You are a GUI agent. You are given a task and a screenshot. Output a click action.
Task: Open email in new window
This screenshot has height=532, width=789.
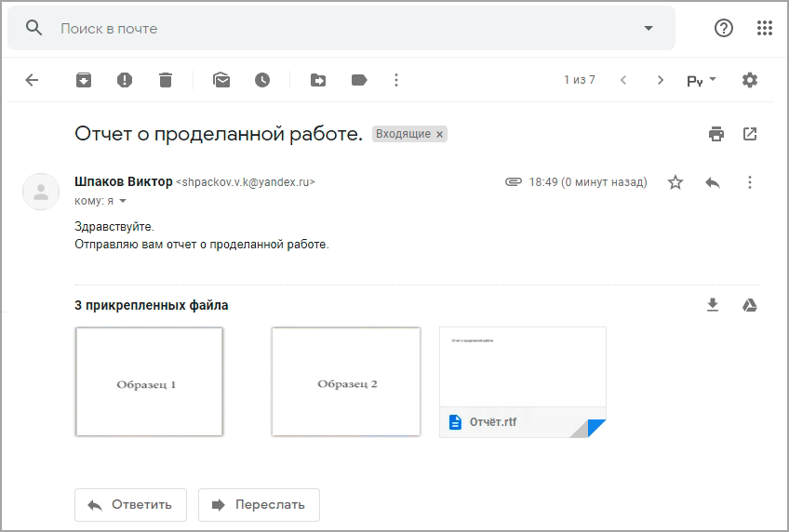[x=750, y=134]
